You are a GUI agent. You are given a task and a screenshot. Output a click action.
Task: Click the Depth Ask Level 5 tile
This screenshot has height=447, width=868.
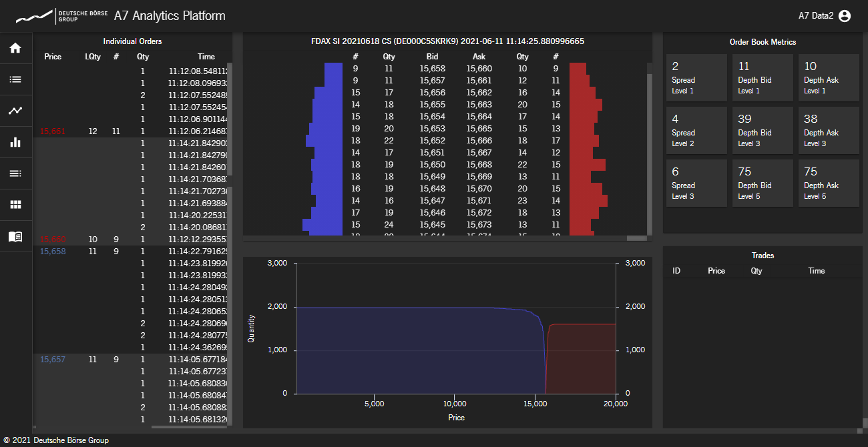tap(829, 183)
